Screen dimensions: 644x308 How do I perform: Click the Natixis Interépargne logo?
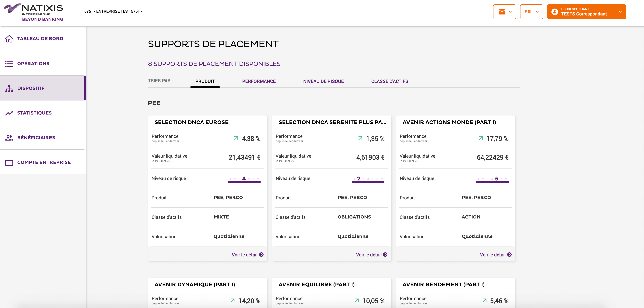tap(33, 12)
